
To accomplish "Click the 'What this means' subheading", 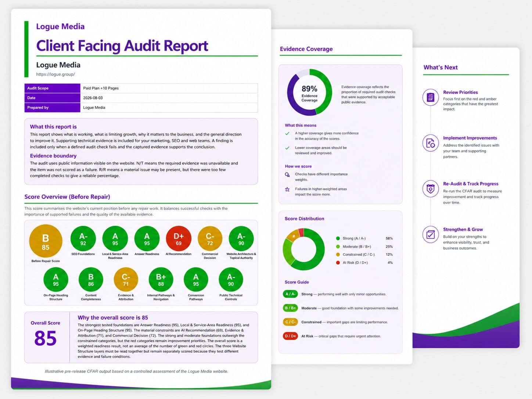I will tap(301, 125).
